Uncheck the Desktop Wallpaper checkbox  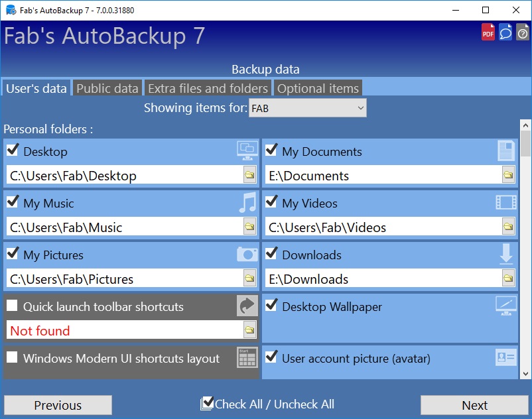coord(271,305)
